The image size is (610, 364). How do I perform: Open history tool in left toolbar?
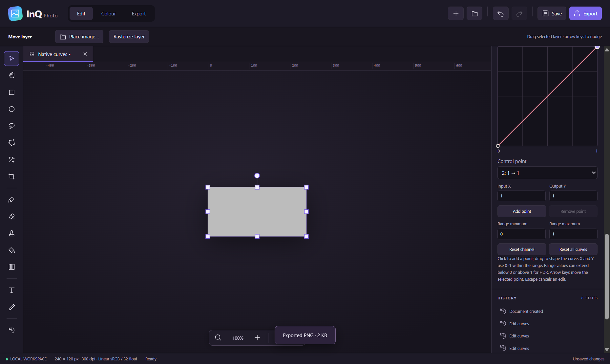click(11, 330)
